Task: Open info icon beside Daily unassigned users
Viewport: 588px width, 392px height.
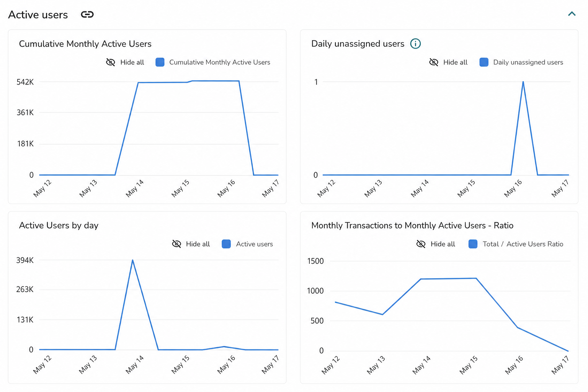Action: (415, 44)
